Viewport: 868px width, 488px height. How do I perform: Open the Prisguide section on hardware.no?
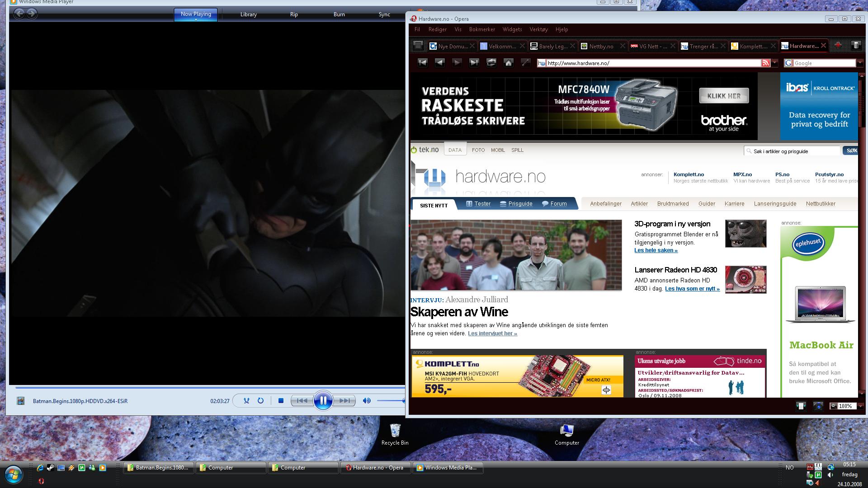pyautogui.click(x=516, y=204)
